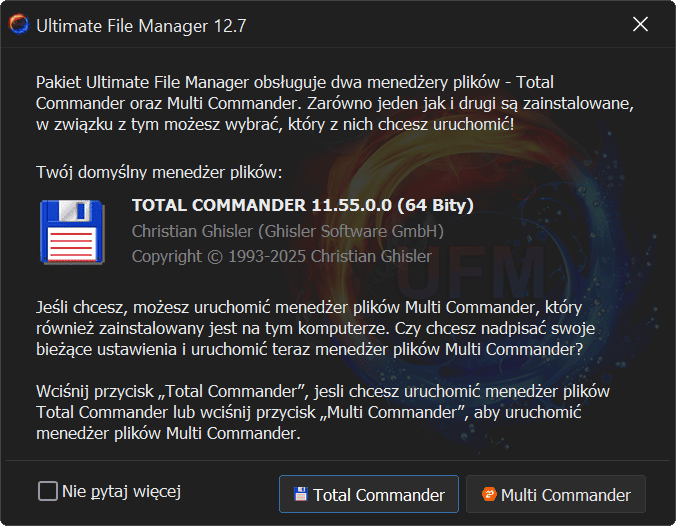Image resolution: width=676 pixels, height=526 pixels.
Task: Click the empty footer space left of Total Commander button
Action: [230, 492]
